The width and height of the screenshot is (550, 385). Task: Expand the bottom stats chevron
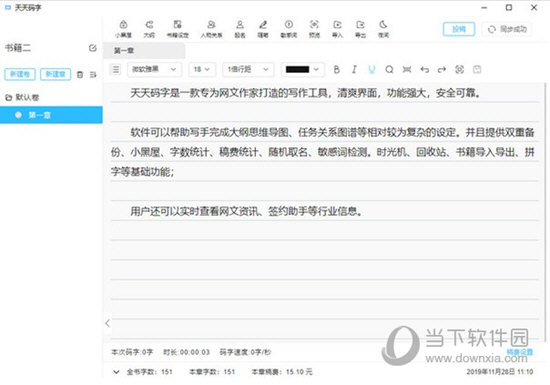pyautogui.click(x=116, y=372)
